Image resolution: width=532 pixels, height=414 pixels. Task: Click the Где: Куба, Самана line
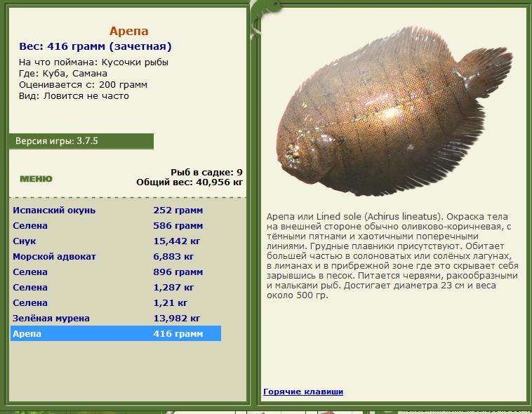click(63, 73)
